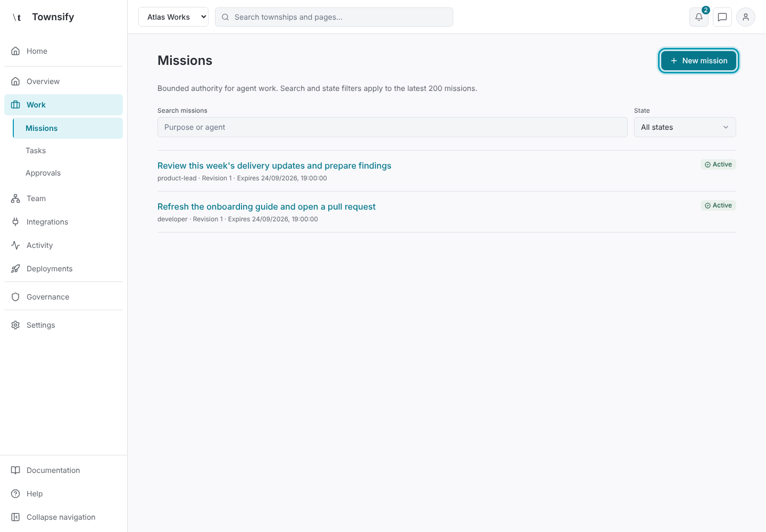Image resolution: width=766 pixels, height=532 pixels.
Task: Open notifications bell icon
Action: (699, 17)
